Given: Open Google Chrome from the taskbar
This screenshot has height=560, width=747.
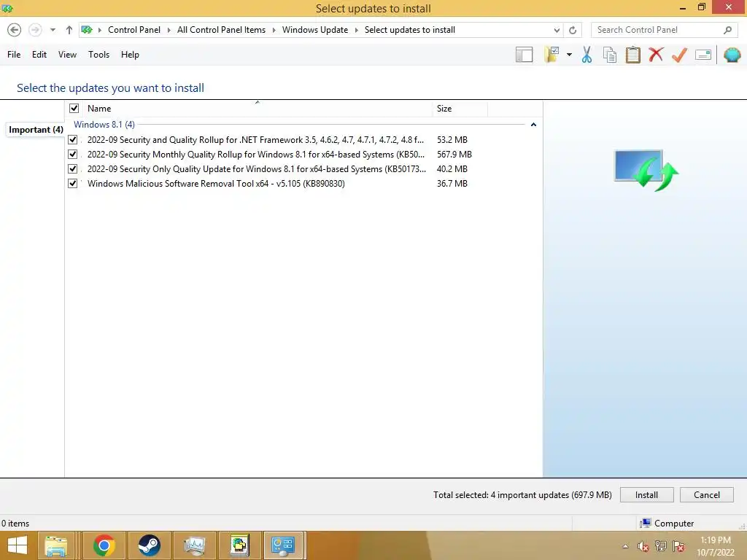Looking at the screenshot, I should [x=104, y=545].
